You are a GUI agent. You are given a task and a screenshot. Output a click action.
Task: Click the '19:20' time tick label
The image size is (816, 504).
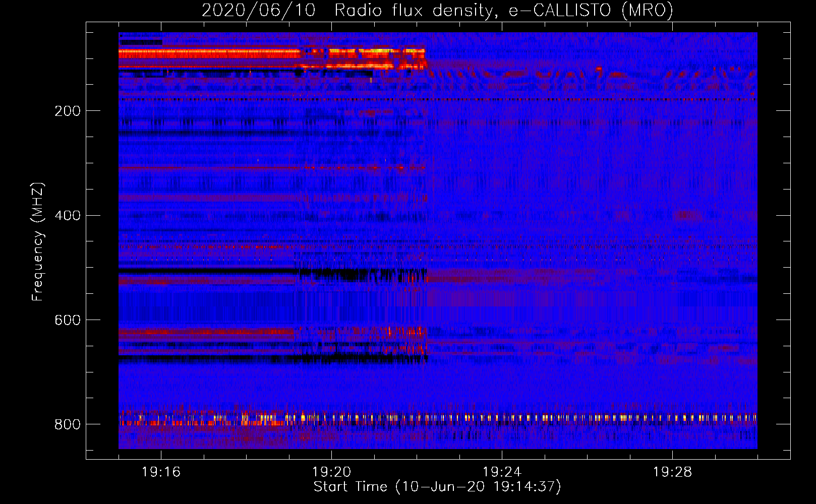pyautogui.click(x=331, y=472)
